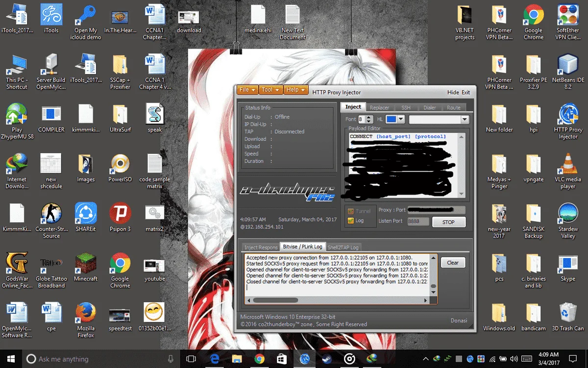588x368 pixels.
Task: Click the STOP button
Action: [448, 222]
